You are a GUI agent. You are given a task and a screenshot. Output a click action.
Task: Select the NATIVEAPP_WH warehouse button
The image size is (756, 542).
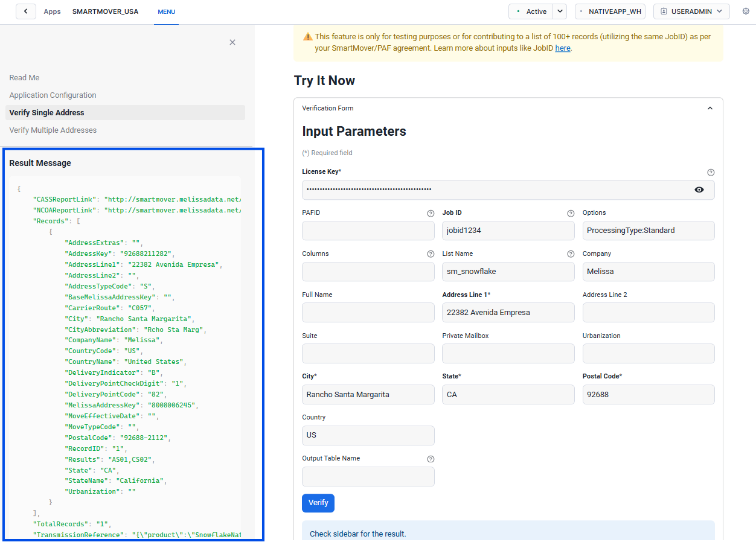click(x=610, y=11)
